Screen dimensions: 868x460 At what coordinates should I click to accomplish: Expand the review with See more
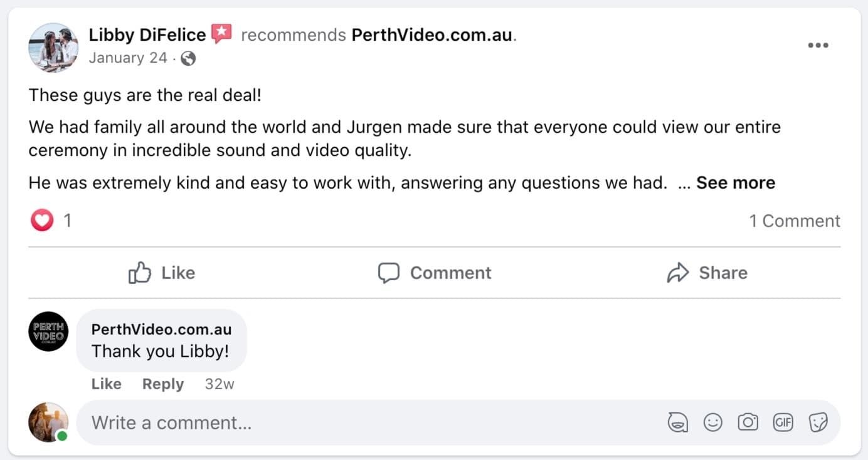click(x=736, y=183)
